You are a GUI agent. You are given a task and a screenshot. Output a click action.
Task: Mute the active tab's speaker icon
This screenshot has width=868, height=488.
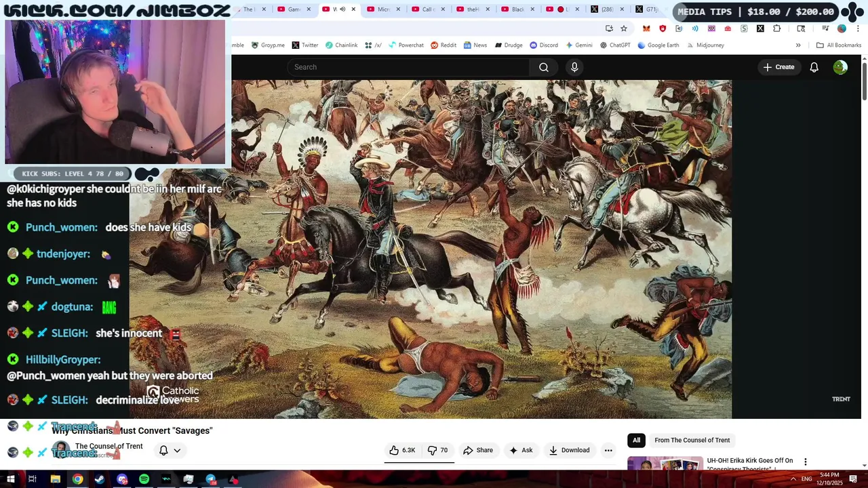[x=342, y=9]
